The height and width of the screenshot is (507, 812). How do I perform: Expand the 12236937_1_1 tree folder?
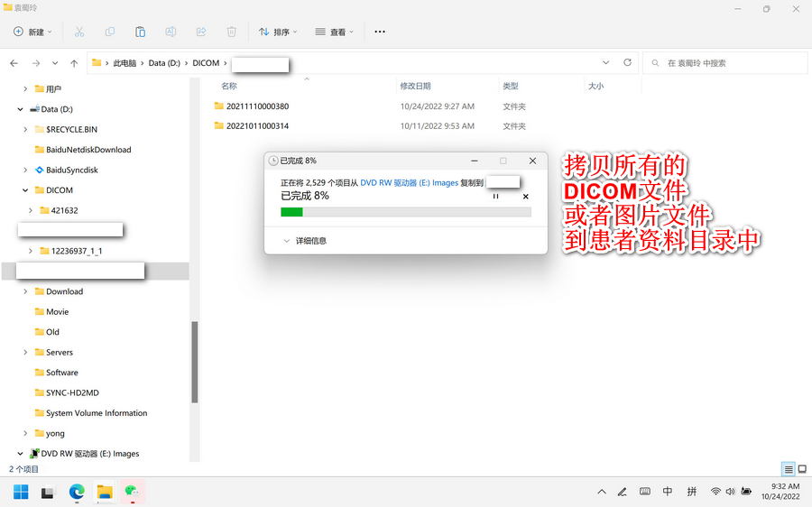click(x=31, y=251)
